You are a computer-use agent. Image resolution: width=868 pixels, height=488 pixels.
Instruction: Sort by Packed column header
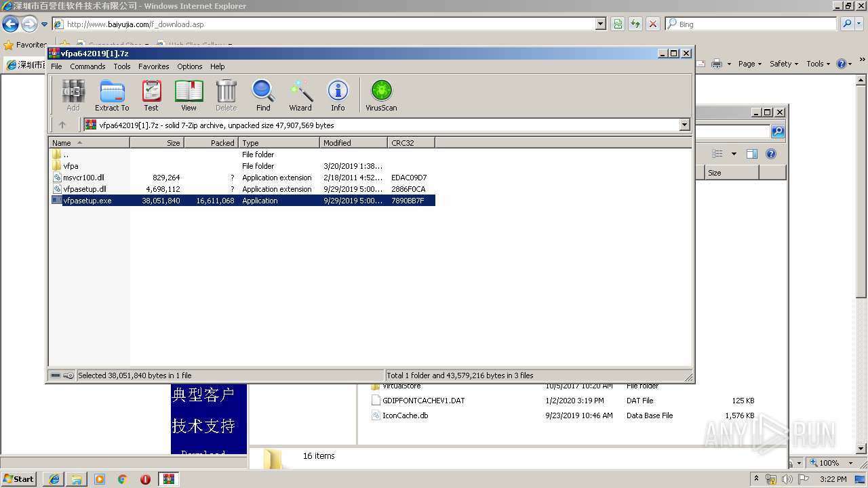[x=211, y=143]
